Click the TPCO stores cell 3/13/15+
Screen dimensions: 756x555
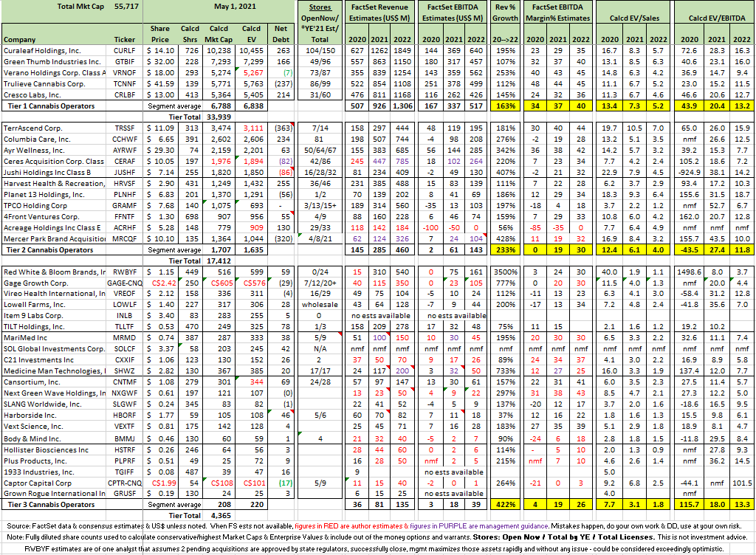pyautogui.click(x=320, y=206)
